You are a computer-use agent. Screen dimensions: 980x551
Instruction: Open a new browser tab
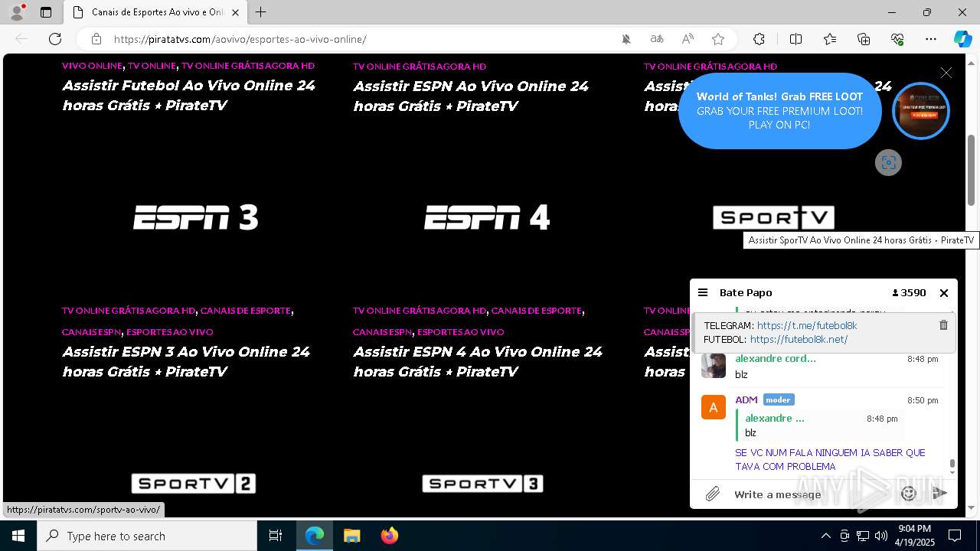point(261,12)
